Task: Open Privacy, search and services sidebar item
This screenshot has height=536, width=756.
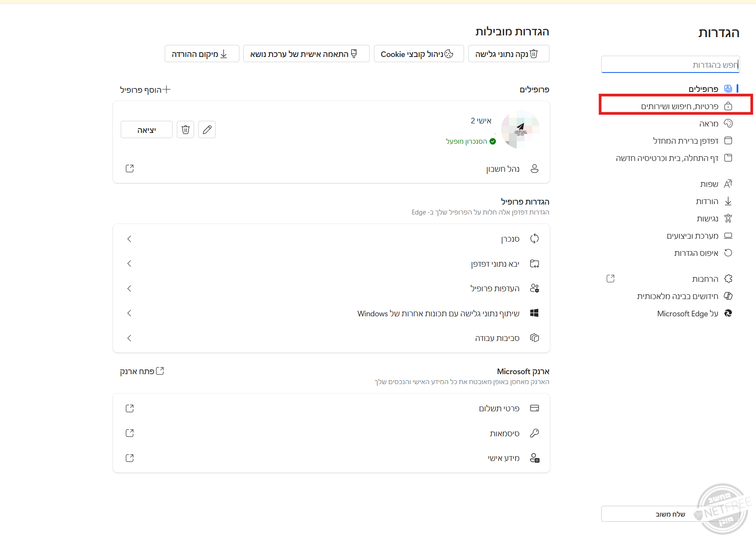Action: (x=679, y=106)
